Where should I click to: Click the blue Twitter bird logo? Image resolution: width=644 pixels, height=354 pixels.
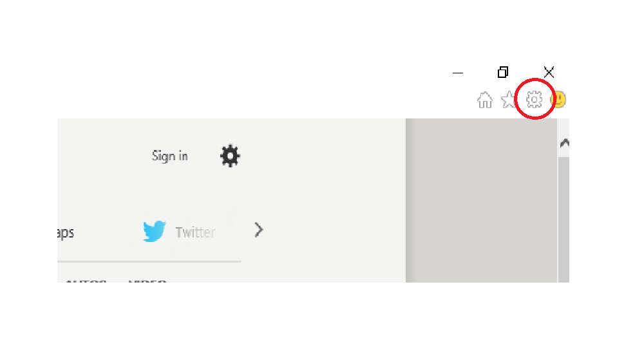(x=155, y=231)
